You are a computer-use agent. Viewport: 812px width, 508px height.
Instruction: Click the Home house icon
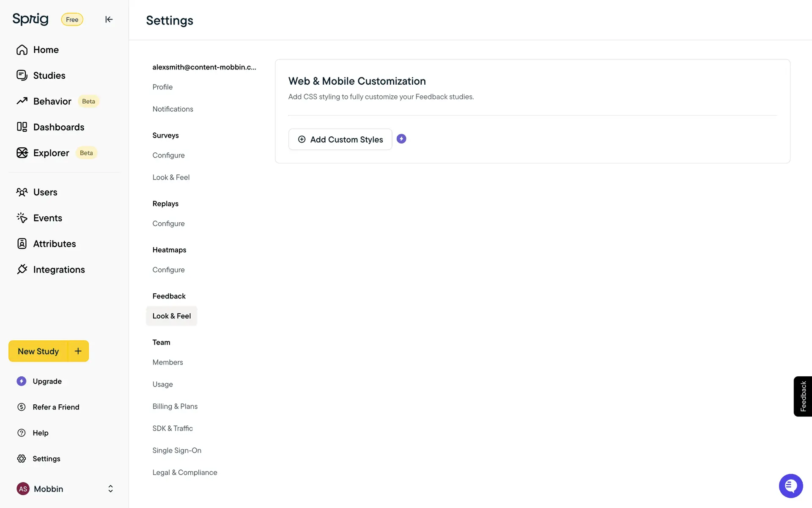tap(22, 50)
